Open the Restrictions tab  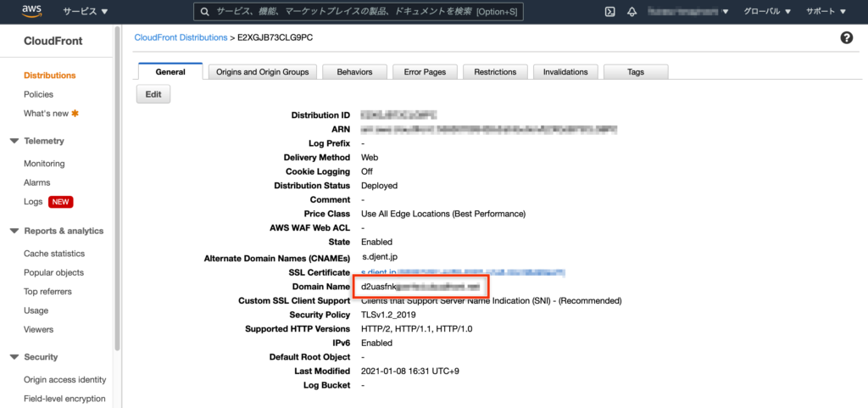click(x=495, y=72)
